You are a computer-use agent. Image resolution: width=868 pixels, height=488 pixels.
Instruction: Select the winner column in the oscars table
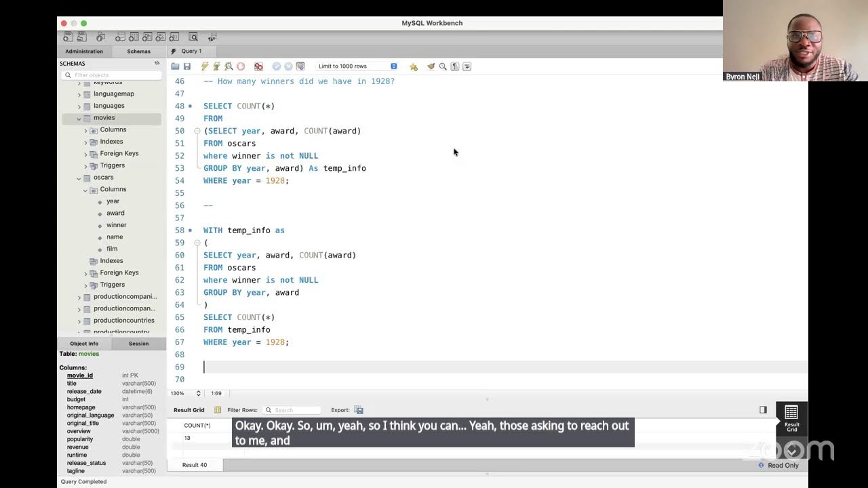point(116,225)
